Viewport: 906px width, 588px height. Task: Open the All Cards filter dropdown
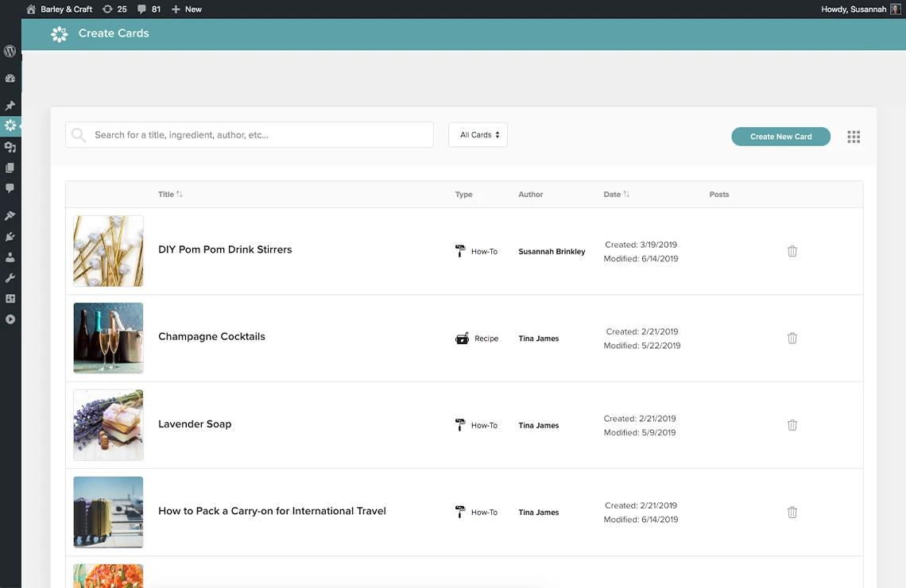(x=478, y=134)
